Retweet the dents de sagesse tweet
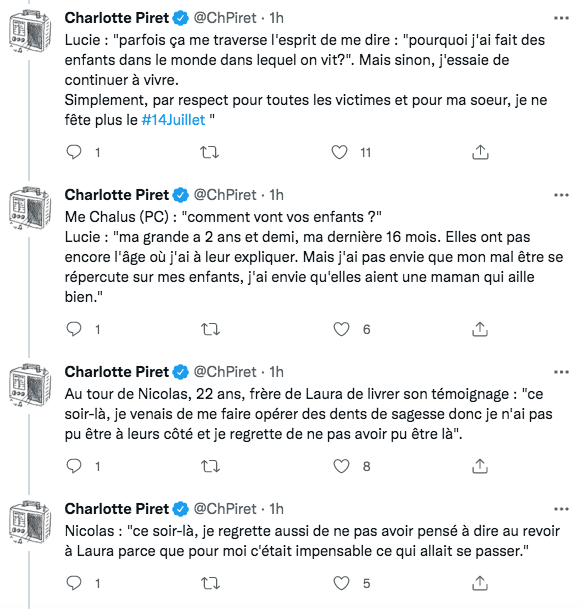The image size is (583, 609). [x=210, y=466]
